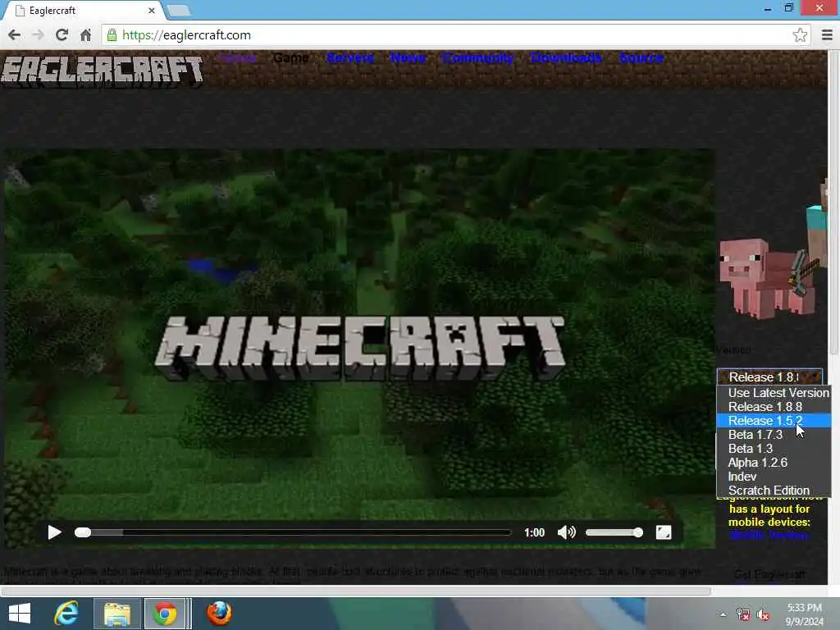Viewport: 840px width, 630px height.
Task: Open the Source navigation link
Action: tap(641, 58)
